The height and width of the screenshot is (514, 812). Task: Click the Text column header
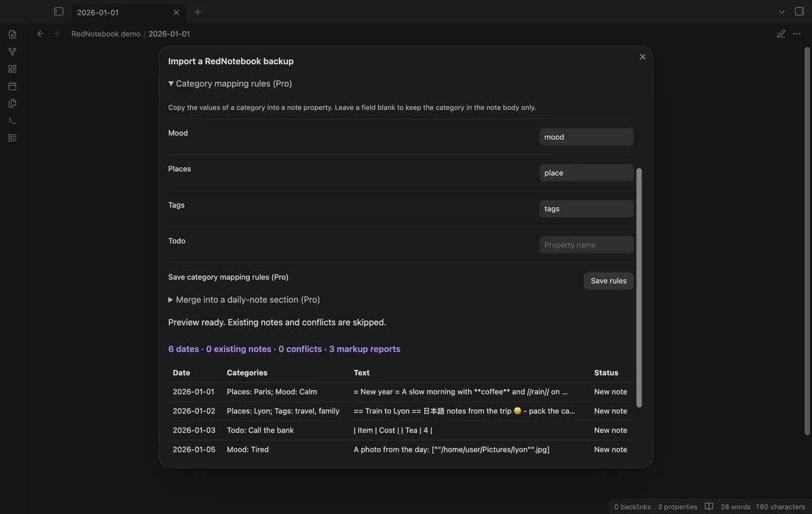coord(361,373)
